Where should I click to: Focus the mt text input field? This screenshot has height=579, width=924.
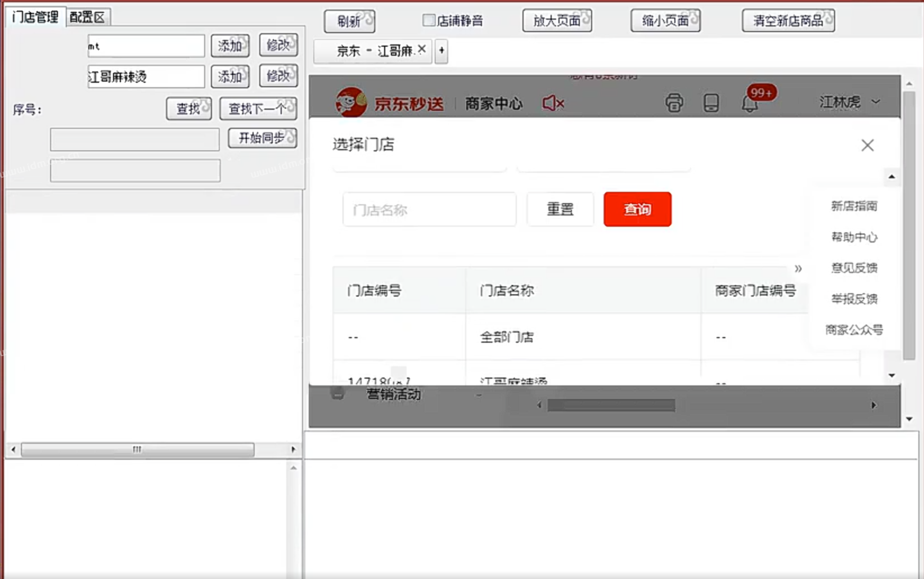point(146,46)
